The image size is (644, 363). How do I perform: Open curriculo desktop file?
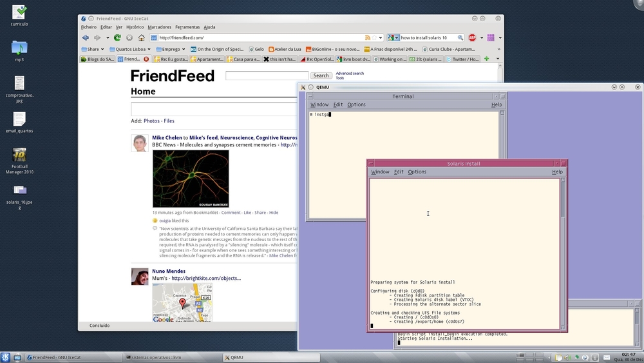(19, 15)
